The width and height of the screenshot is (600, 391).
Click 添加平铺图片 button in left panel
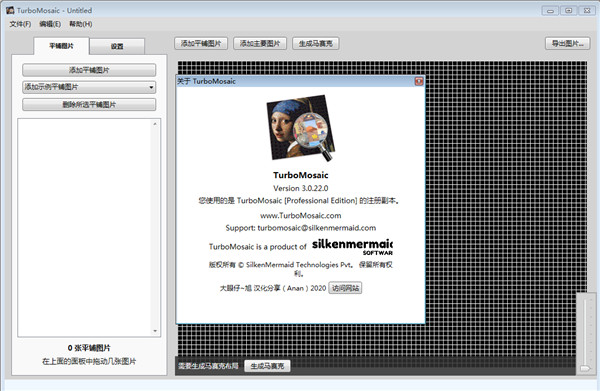pos(89,70)
